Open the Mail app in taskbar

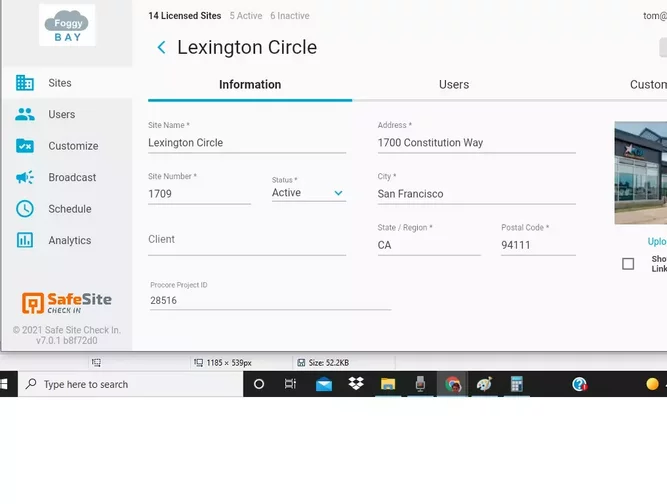(324, 384)
